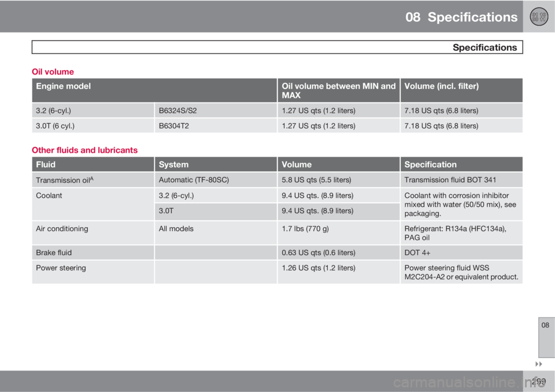The height and width of the screenshot is (392, 555).
Task: Click the specifications chapter icon in the header
Action: pyautogui.click(x=539, y=17)
